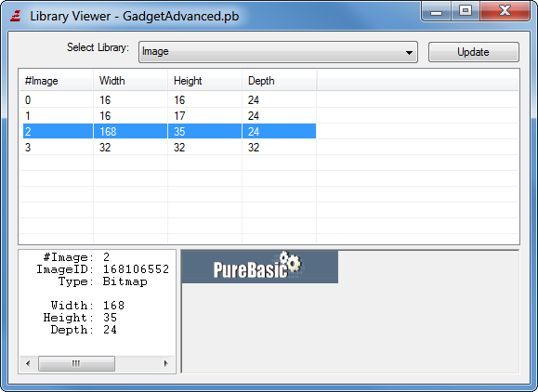The image size is (538, 392).
Task: Select highlighted image row 2
Action: click(x=169, y=131)
